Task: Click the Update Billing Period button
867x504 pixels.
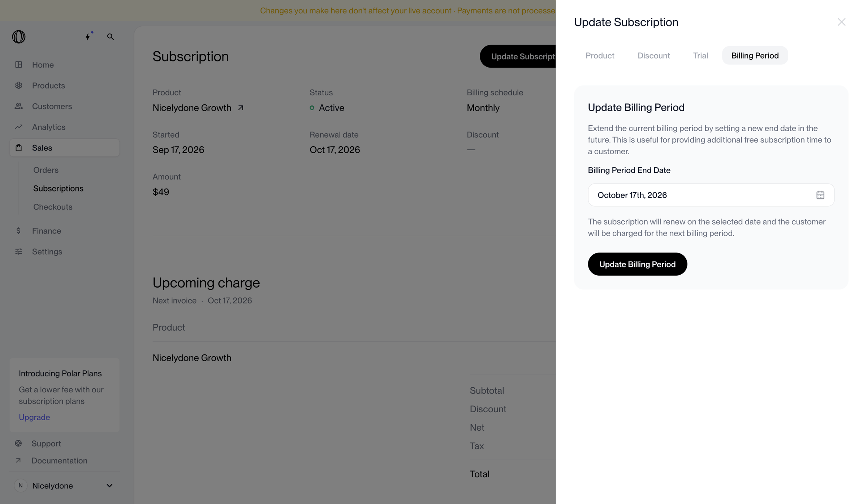Action: pos(637,264)
